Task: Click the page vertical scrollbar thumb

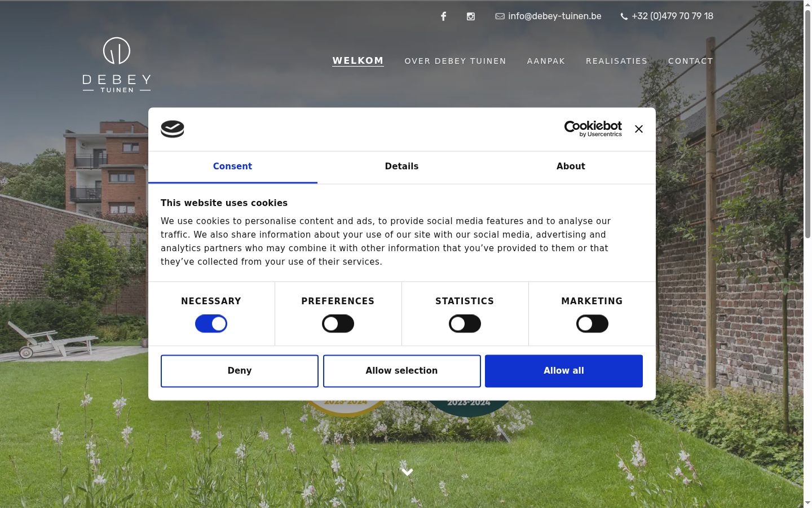Action: (x=807, y=123)
